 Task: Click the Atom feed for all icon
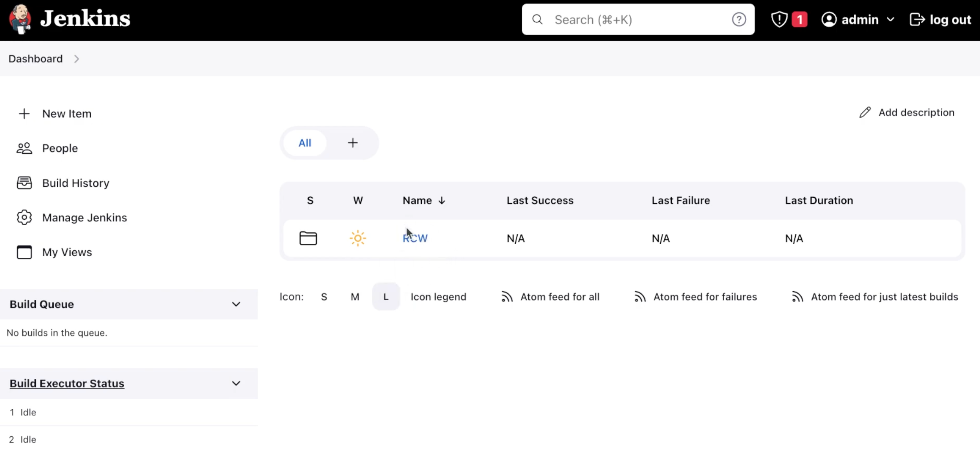point(506,296)
